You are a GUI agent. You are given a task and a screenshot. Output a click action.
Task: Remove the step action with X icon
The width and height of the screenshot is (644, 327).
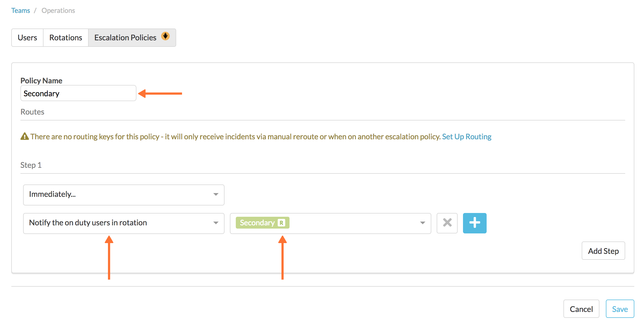pos(447,223)
